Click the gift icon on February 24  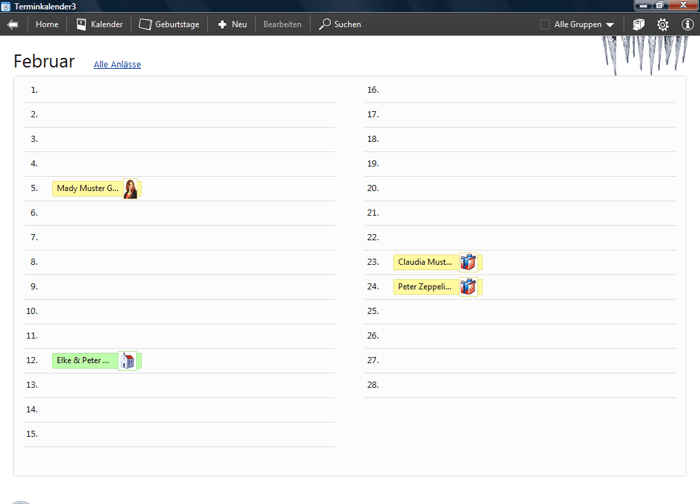468,287
